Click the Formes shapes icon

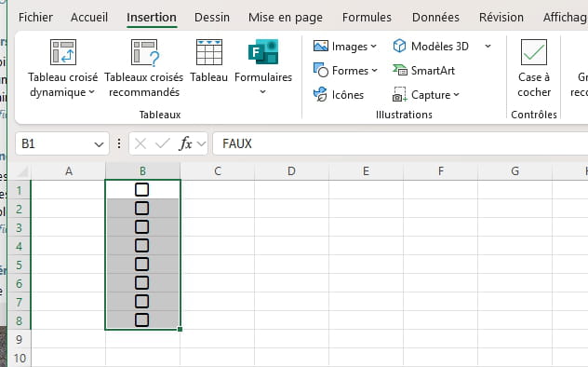[x=321, y=70]
